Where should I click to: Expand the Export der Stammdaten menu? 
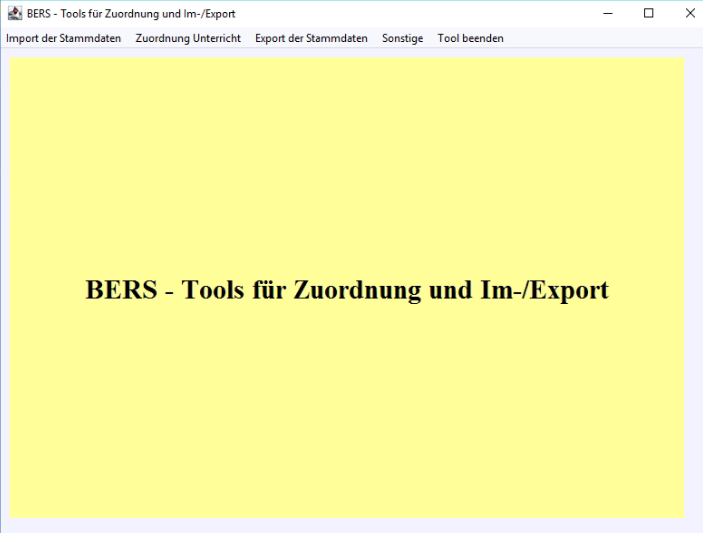point(311,38)
